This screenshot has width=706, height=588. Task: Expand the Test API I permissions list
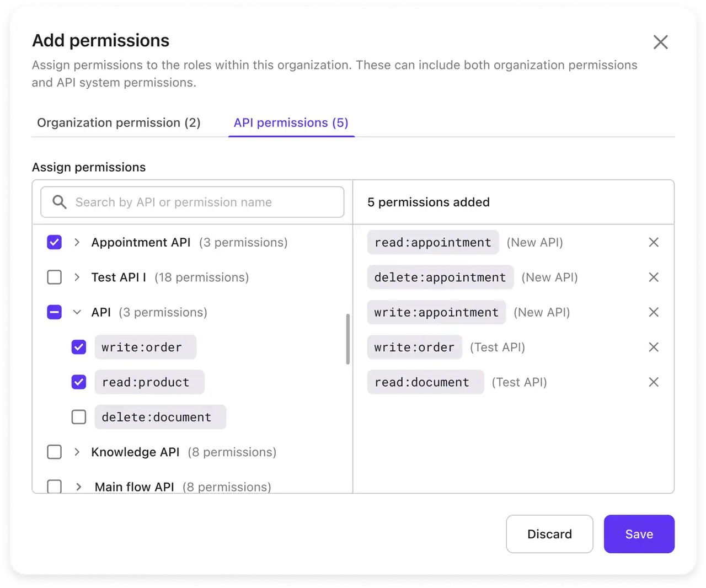pos(78,277)
